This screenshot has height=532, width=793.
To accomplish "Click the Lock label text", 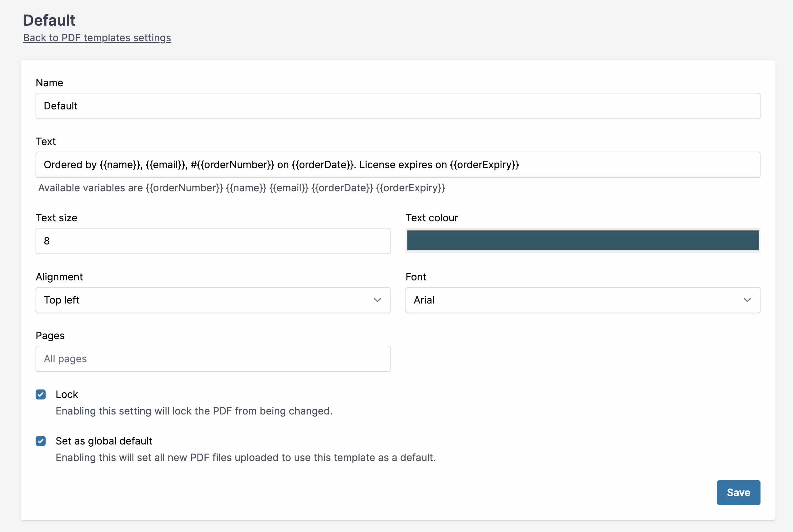I will (67, 394).
